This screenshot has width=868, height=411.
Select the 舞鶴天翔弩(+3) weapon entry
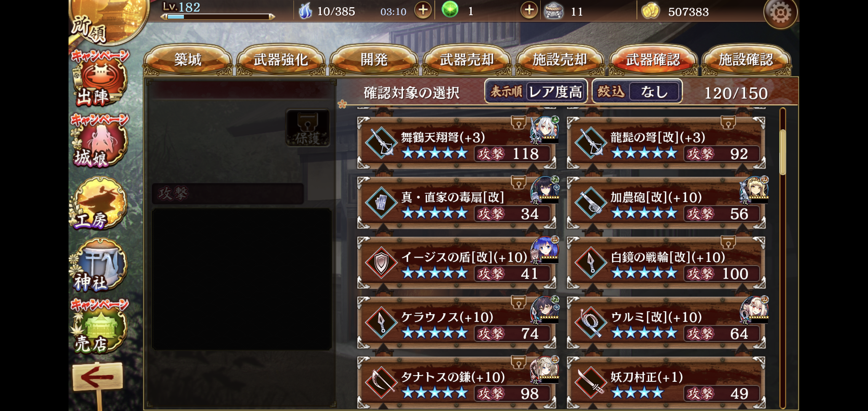pyautogui.click(x=456, y=143)
